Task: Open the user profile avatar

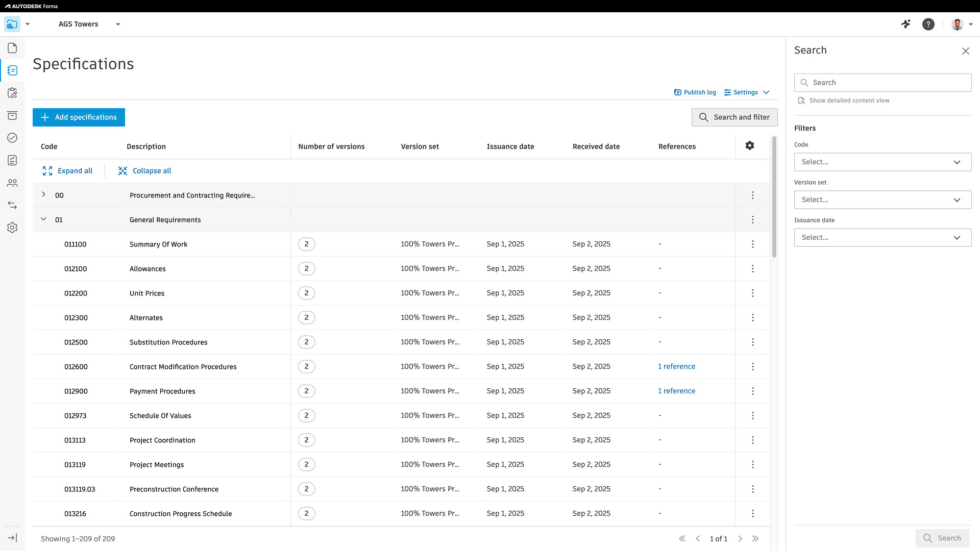Action: pyautogui.click(x=957, y=24)
